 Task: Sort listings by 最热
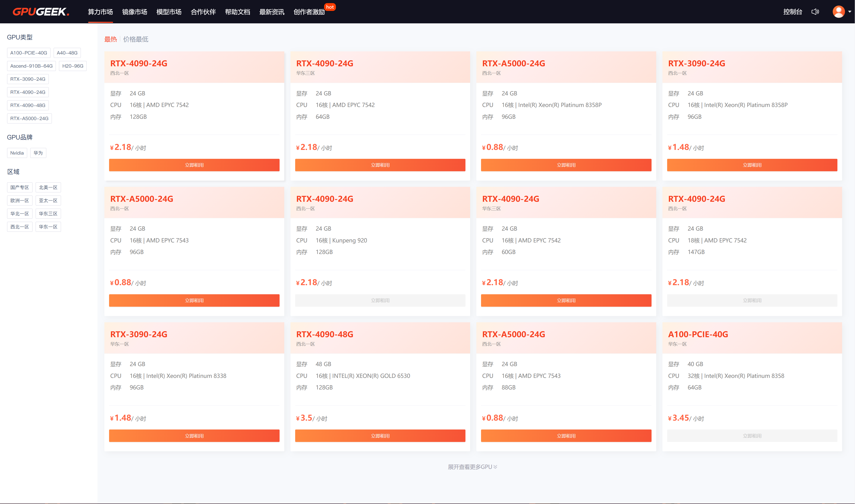pos(110,39)
